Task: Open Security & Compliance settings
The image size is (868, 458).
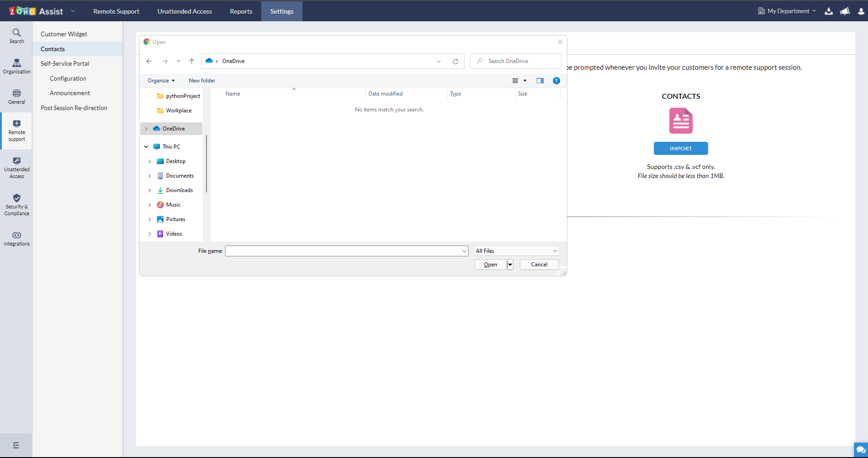Action: point(16,205)
